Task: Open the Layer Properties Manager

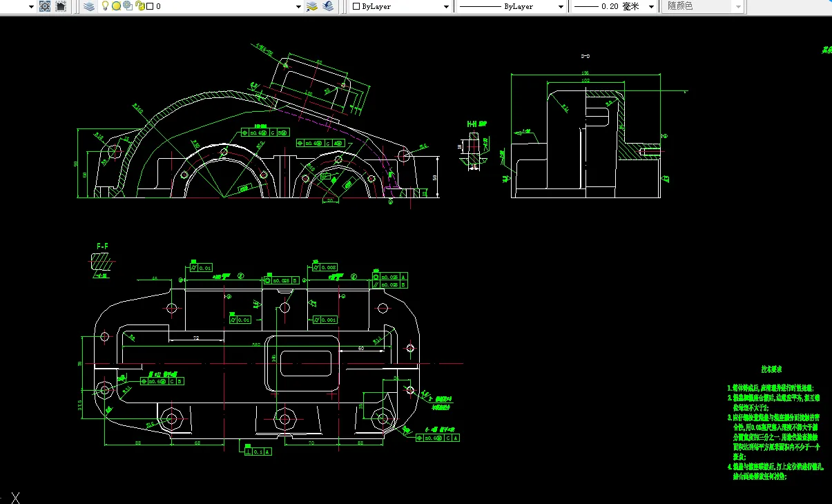Action: coord(89,6)
